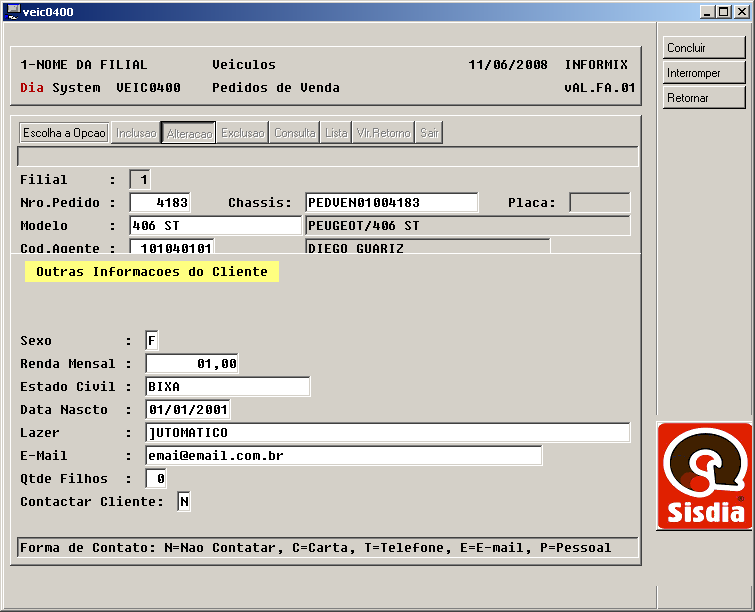This screenshot has height=612, width=755.
Task: Click the PEUGEOT/406 ST description field
Action: pos(468,226)
